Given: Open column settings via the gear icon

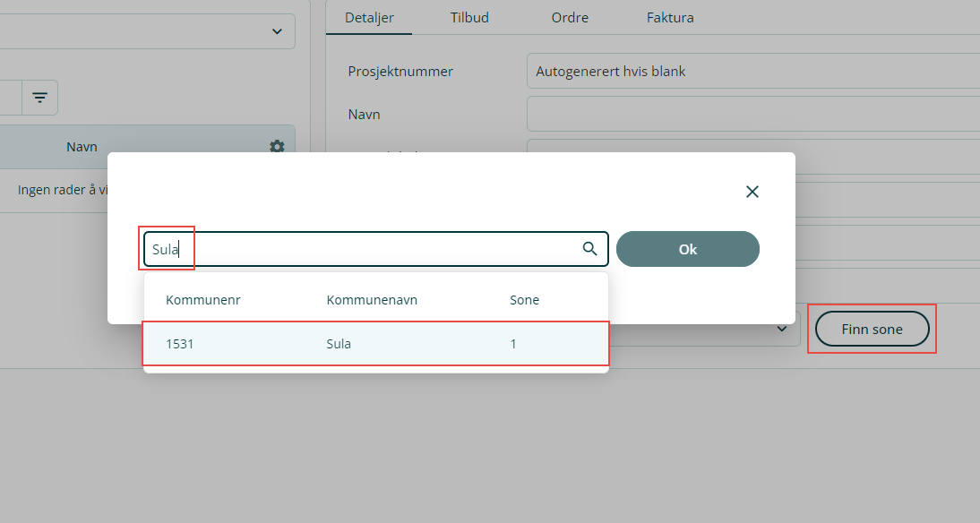Looking at the screenshot, I should [277, 147].
